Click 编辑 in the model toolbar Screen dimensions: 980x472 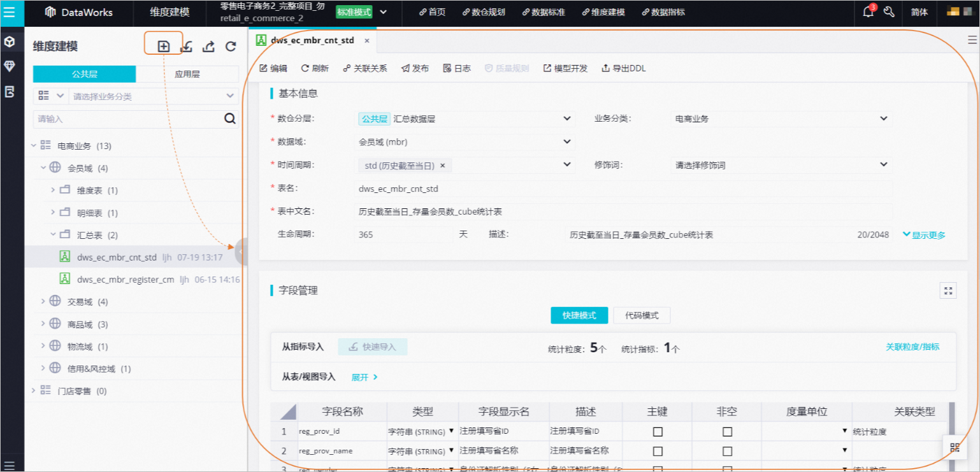point(273,68)
